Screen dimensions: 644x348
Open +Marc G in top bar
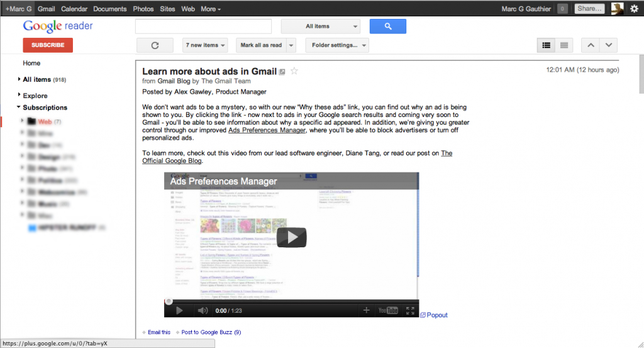pos(18,9)
